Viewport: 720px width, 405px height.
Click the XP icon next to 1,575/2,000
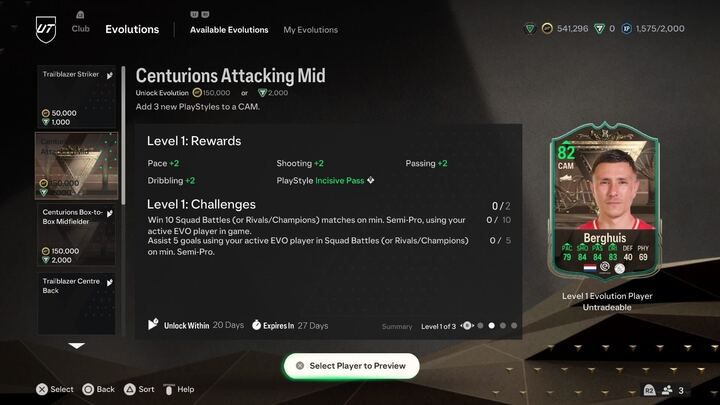click(626, 28)
